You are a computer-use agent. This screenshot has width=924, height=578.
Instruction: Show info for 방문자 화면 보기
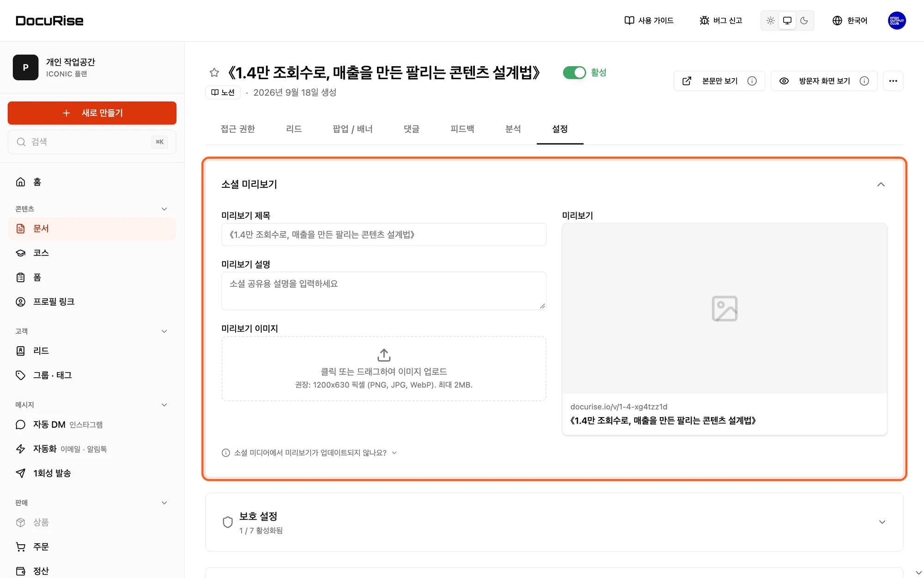[x=864, y=81]
